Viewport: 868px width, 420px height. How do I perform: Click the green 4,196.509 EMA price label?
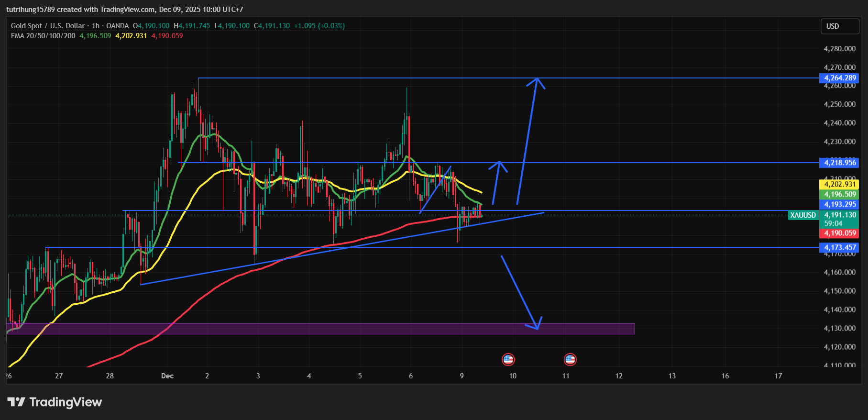839,194
